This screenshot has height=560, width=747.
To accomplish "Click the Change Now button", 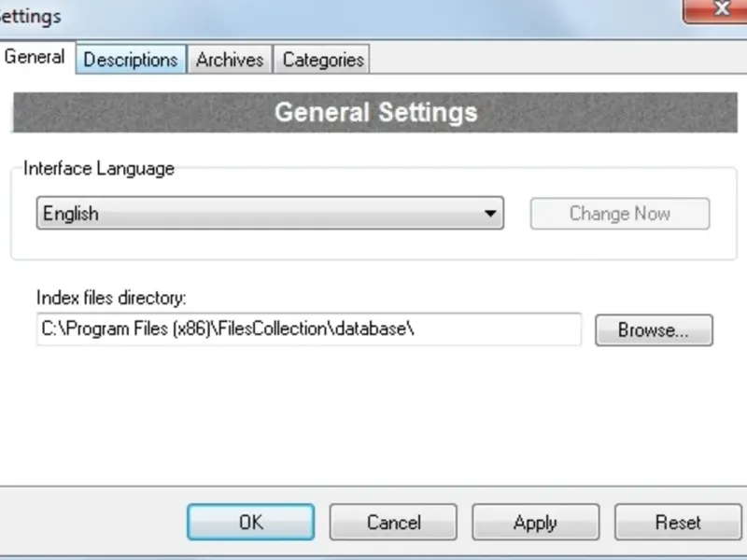I will click(620, 214).
